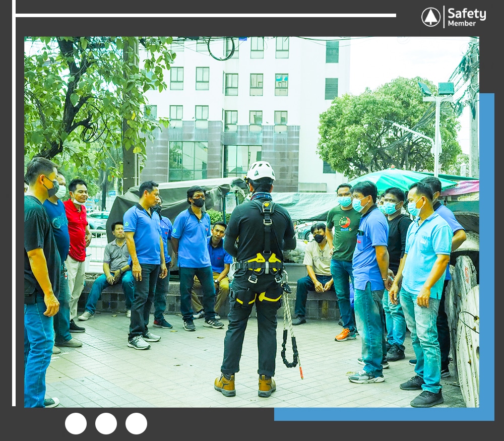Click the "Safety" heading text
Screen dimensions: 504x441
(x=467, y=14)
